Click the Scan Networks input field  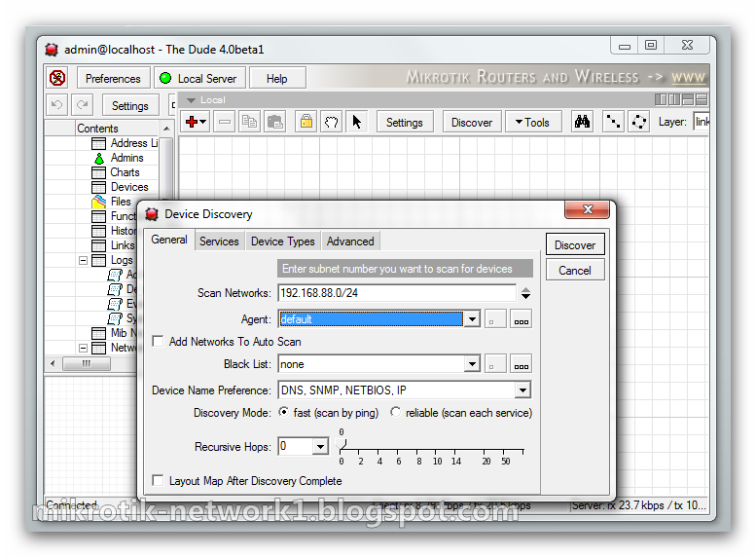tap(396, 293)
